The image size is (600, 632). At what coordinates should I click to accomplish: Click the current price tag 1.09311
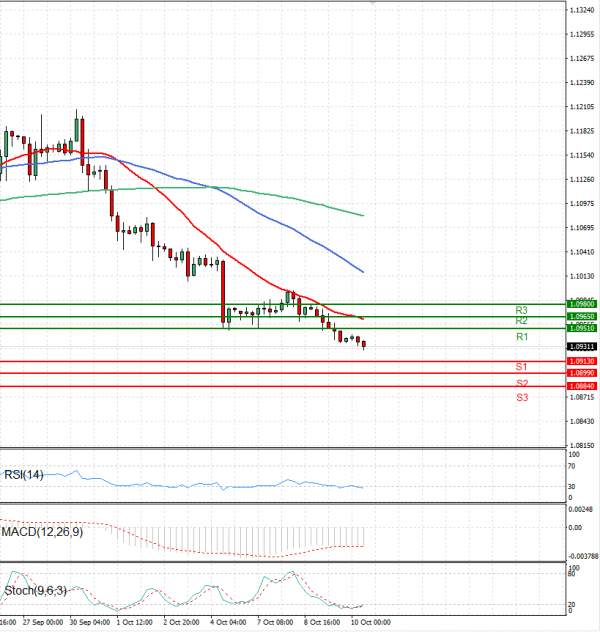[582, 346]
